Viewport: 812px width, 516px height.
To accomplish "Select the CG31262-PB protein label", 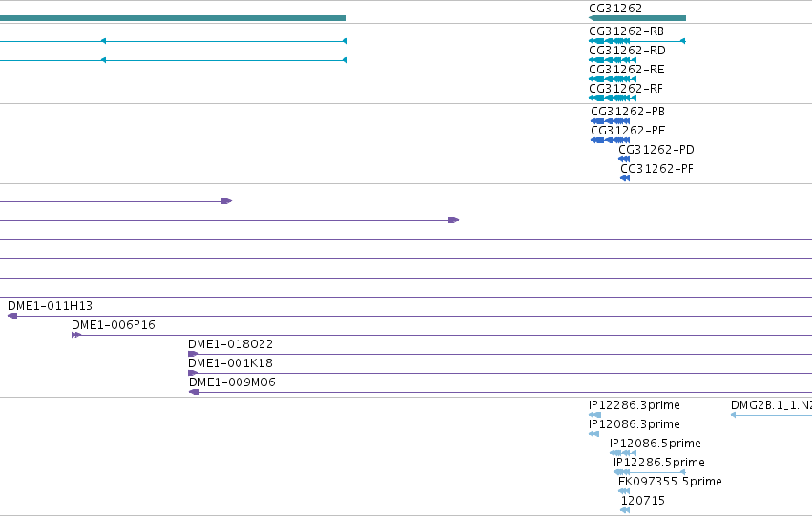I will 628,112.
